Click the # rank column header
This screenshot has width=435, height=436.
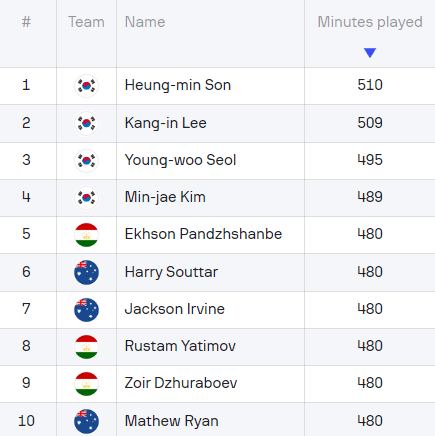pyautogui.click(x=26, y=22)
